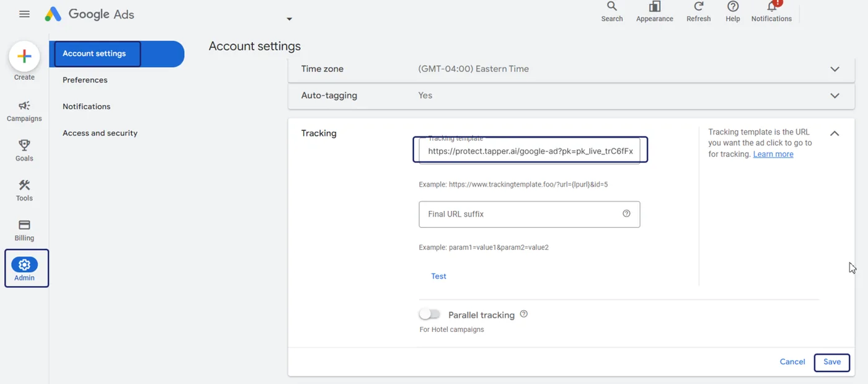The image size is (868, 384).
Task: Open the left-panel Notifications settings item
Action: (x=86, y=107)
